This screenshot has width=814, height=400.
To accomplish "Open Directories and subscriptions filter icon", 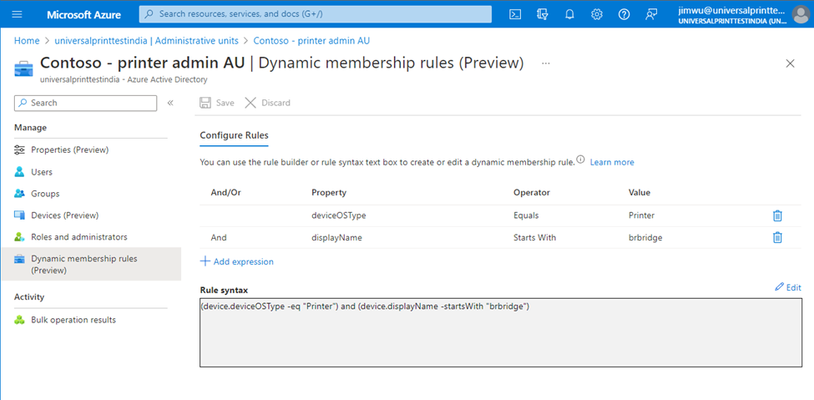I will coord(542,14).
